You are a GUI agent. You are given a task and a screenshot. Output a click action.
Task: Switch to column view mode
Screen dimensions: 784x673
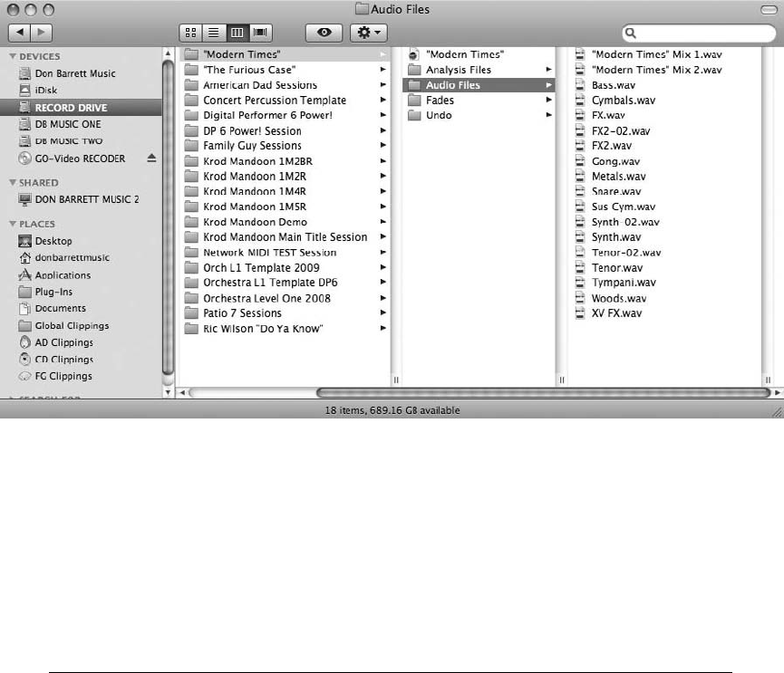tap(237, 33)
